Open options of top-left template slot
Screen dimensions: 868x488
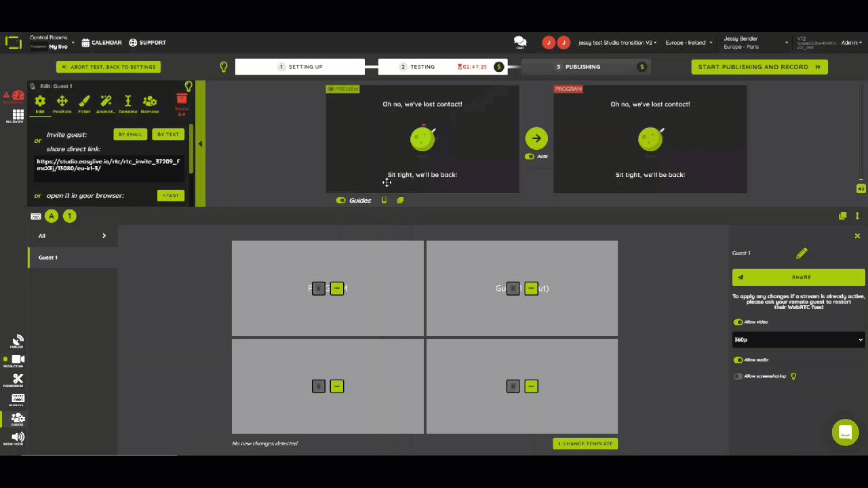point(337,288)
